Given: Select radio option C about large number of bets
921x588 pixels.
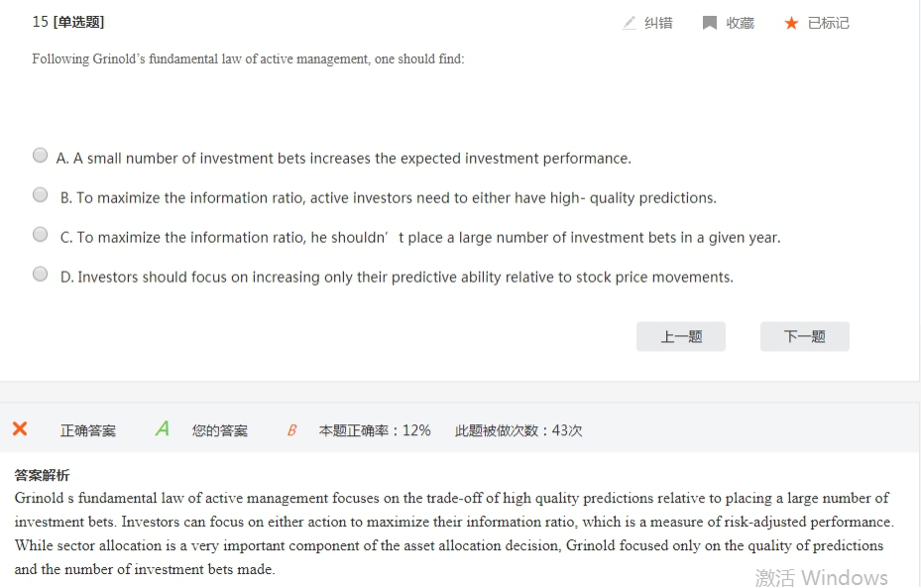Looking at the screenshot, I should click(x=40, y=234).
